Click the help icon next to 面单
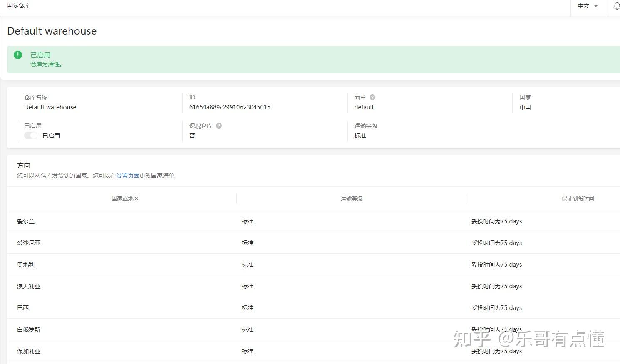Image resolution: width=620 pixels, height=364 pixels. click(372, 97)
